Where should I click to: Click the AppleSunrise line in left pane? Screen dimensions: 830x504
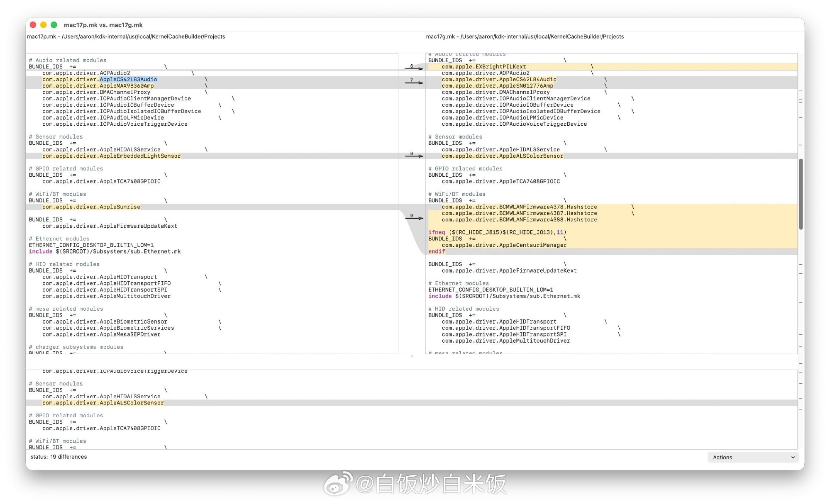click(91, 207)
